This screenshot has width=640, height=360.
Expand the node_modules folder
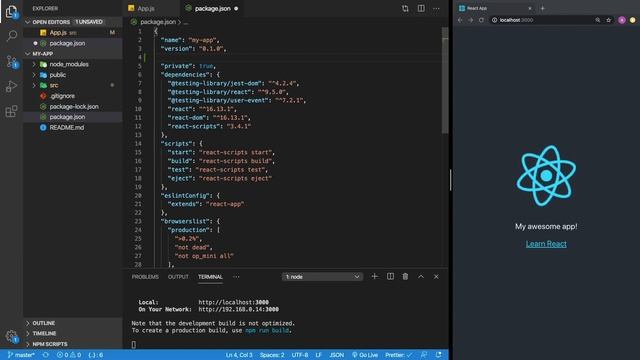[73, 64]
